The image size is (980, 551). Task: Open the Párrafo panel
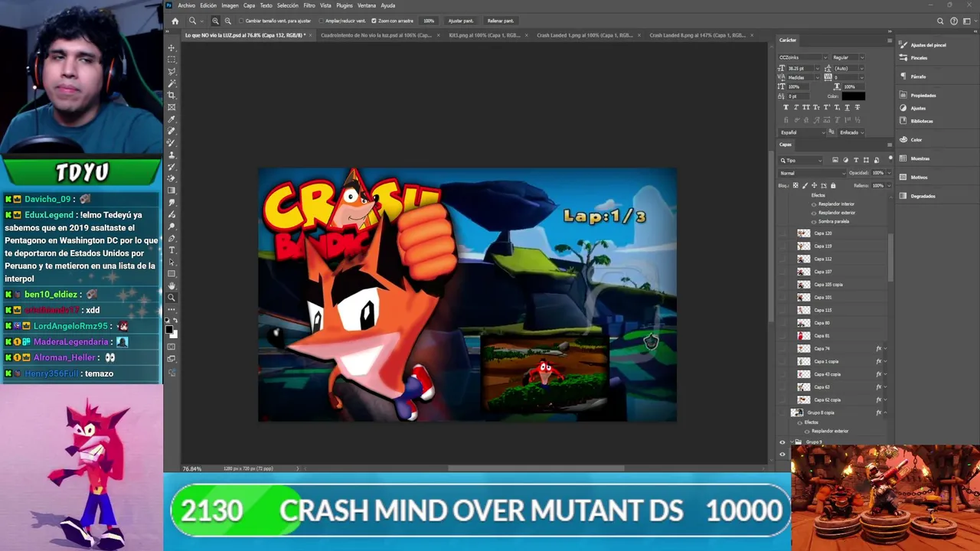coord(913,77)
